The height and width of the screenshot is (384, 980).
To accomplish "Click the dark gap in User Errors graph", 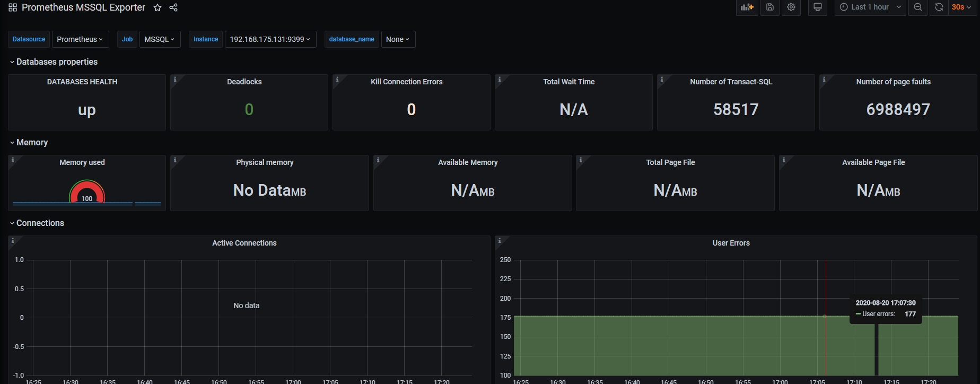I will click(x=877, y=349).
